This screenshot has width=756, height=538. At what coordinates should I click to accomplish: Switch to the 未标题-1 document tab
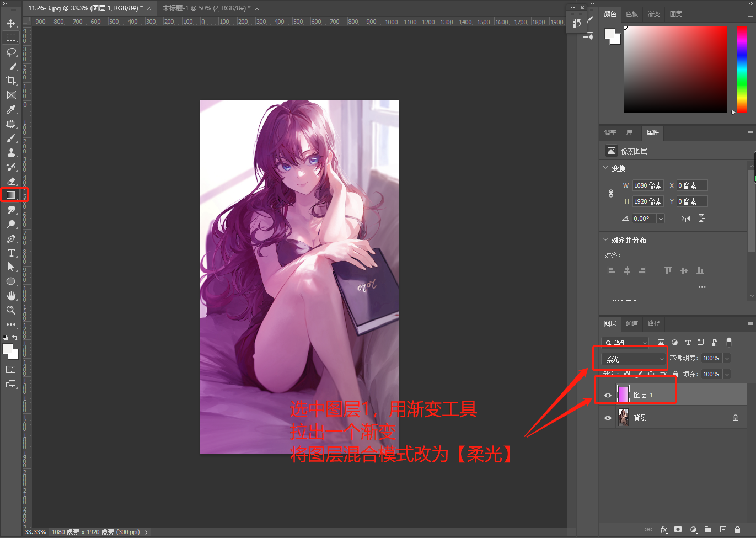pos(206,8)
